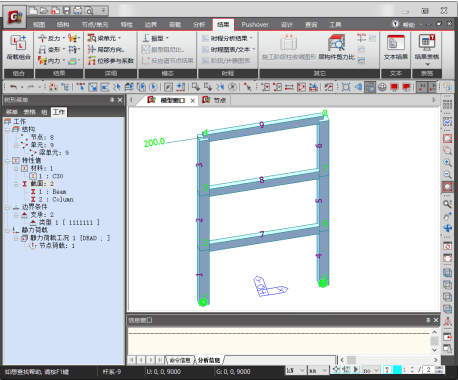Viewport: 458px width, 380px height.
Task: Click the save icon in quick access
Action: tap(67, 11)
